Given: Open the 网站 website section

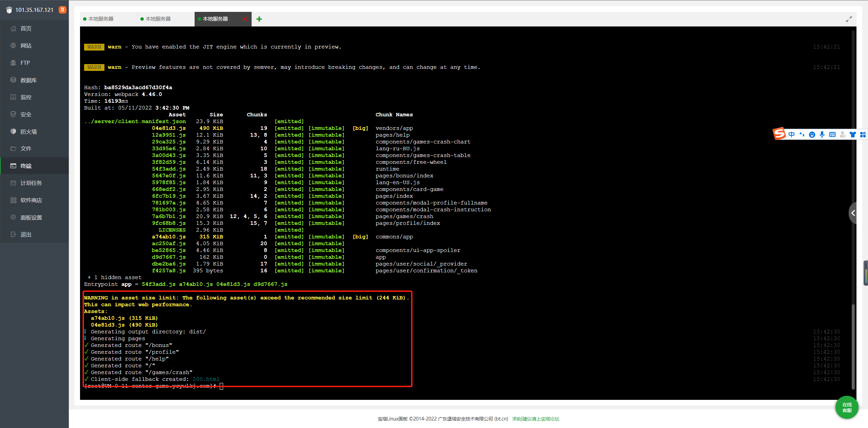Looking at the screenshot, I should 26,46.
